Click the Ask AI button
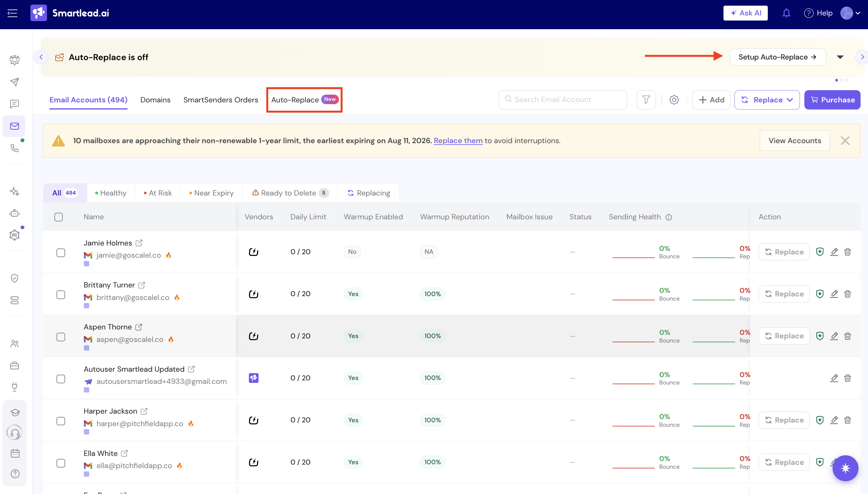Image resolution: width=868 pixels, height=494 pixels. (745, 13)
